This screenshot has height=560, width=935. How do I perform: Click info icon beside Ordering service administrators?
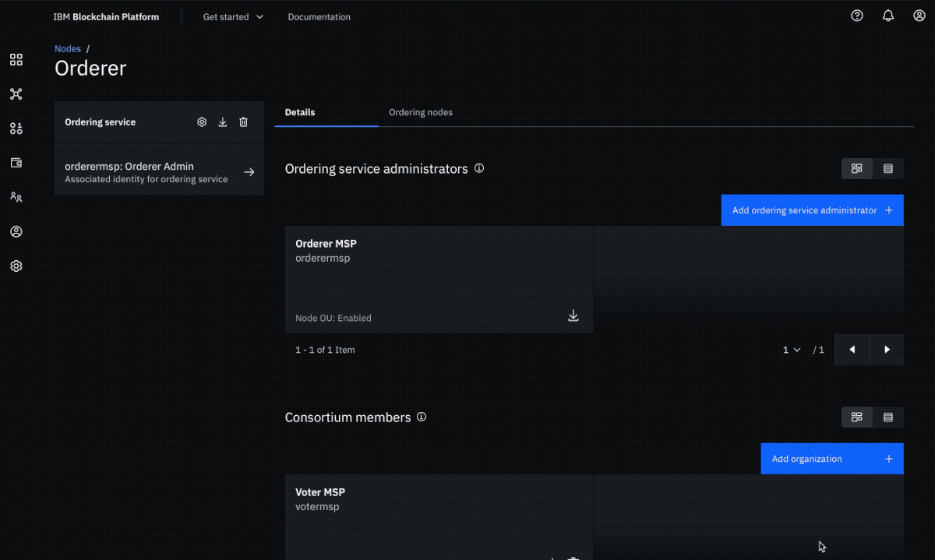pyautogui.click(x=479, y=168)
